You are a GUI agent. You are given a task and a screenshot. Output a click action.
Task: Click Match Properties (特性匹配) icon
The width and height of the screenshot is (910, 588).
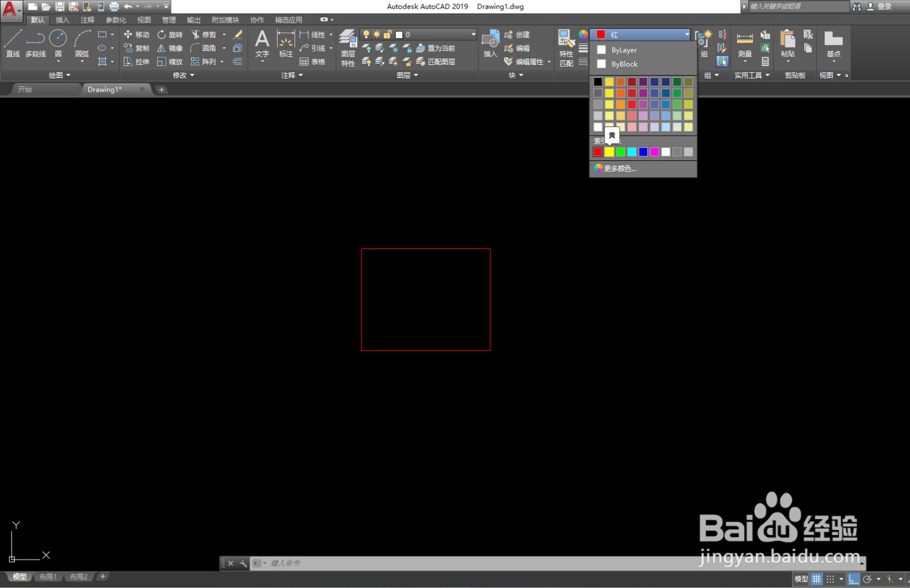click(566, 48)
